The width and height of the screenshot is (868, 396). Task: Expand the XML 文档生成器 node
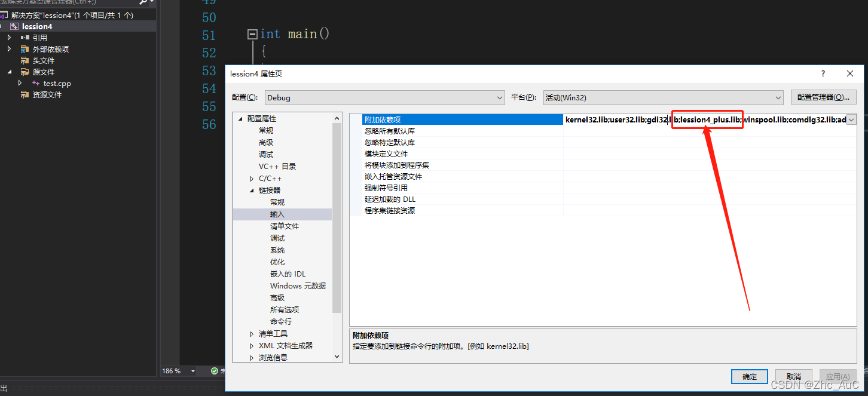pyautogui.click(x=252, y=346)
